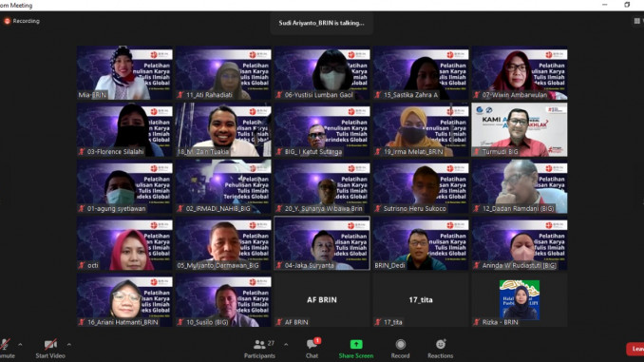
Task: Open the Reactions icon
Action: click(x=441, y=344)
